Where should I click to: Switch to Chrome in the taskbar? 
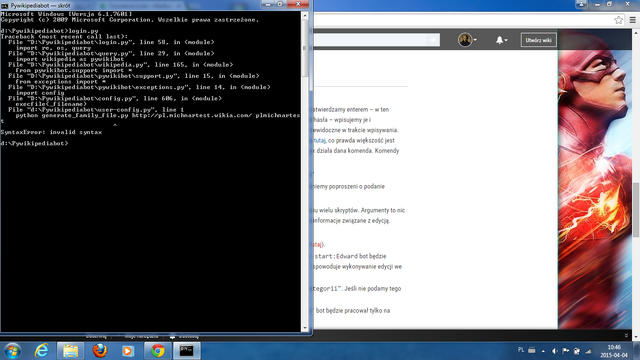click(x=158, y=351)
